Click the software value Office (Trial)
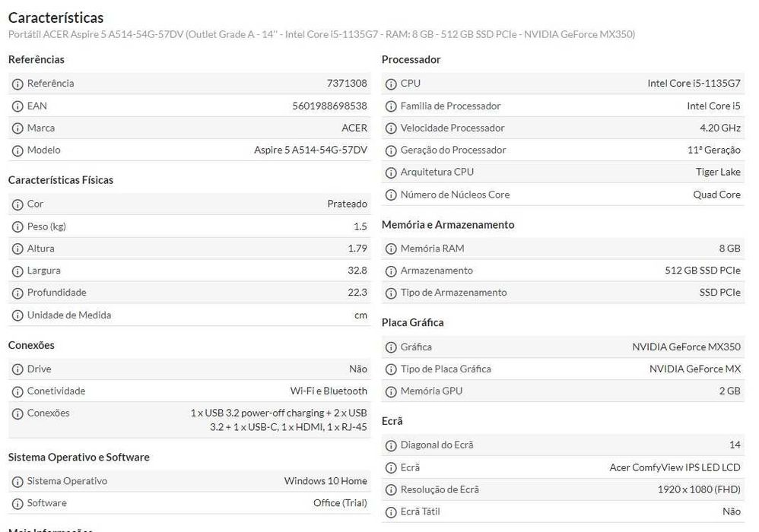The image size is (759, 532). coord(340,503)
